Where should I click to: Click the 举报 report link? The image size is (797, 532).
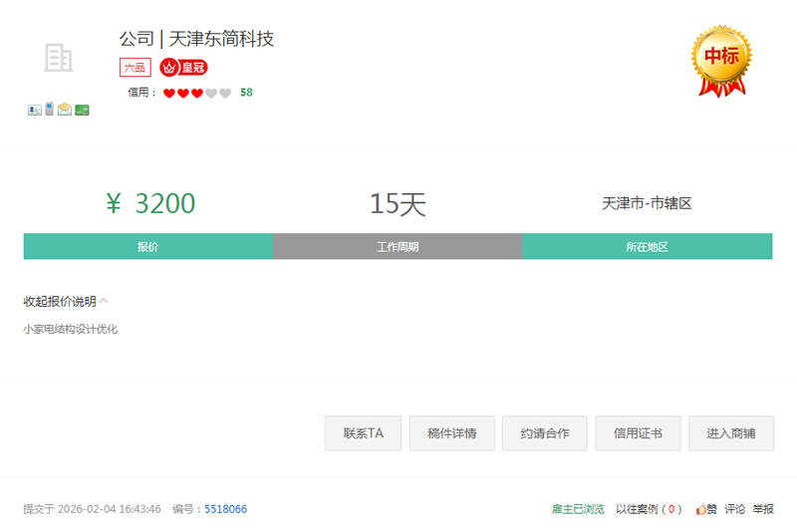(763, 509)
